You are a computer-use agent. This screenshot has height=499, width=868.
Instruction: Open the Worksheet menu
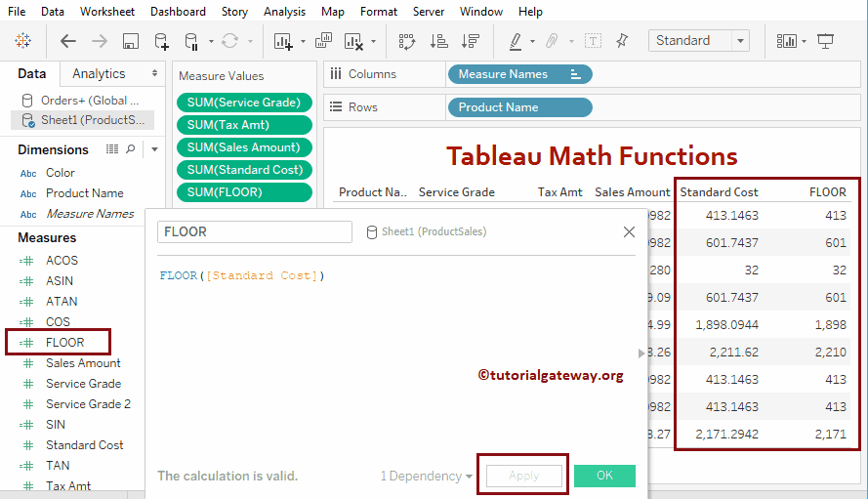pos(107,11)
